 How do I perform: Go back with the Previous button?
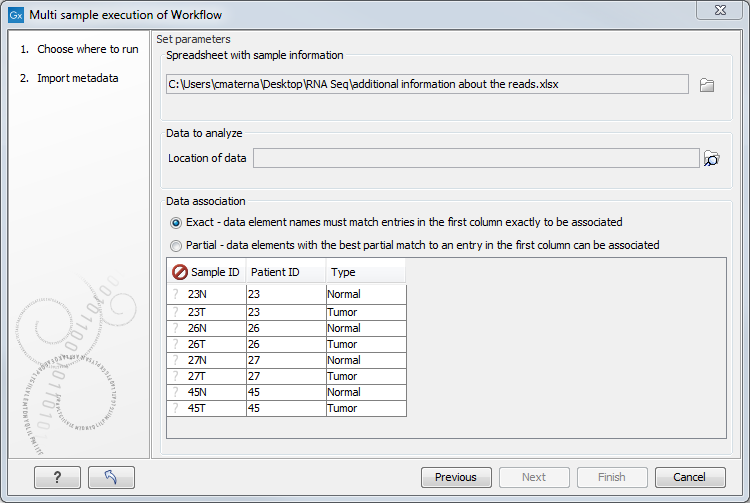click(x=456, y=477)
